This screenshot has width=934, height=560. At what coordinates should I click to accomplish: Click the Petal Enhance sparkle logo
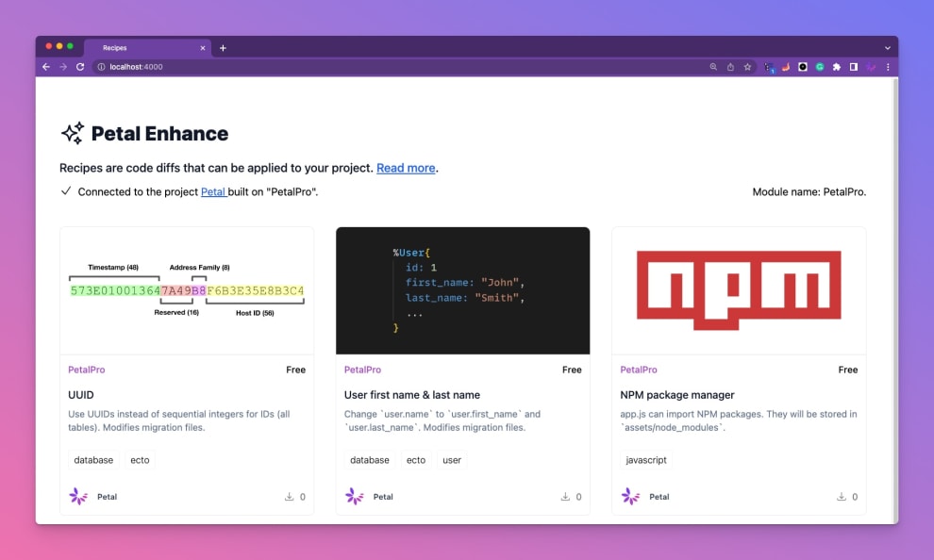point(73,133)
